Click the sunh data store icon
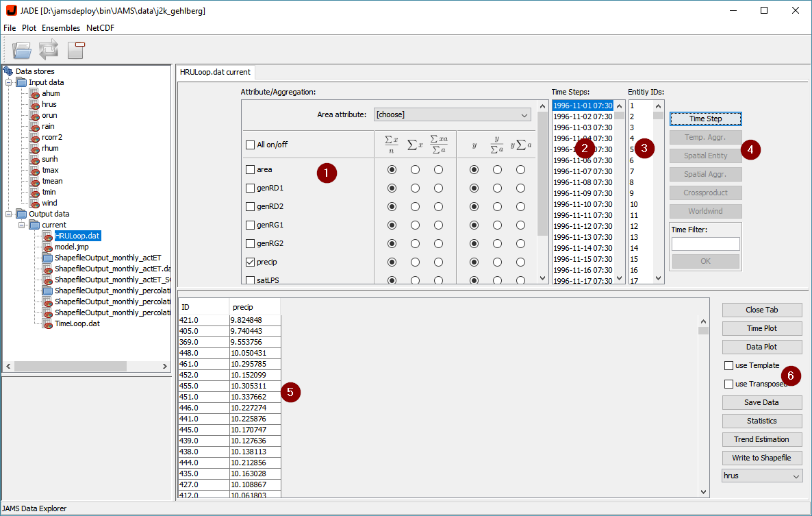Screen dimensions: 812x516 pyautogui.click(x=34, y=159)
